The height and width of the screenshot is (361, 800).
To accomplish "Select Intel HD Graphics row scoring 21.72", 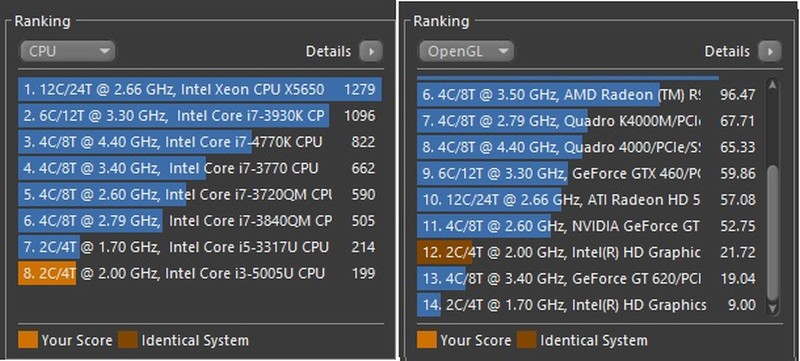I will point(590,252).
